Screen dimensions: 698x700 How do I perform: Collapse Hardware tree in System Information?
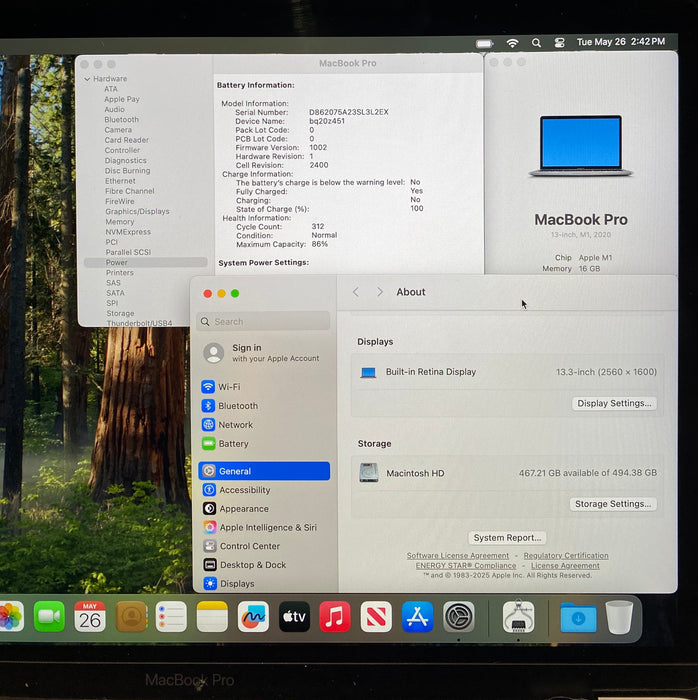click(87, 79)
